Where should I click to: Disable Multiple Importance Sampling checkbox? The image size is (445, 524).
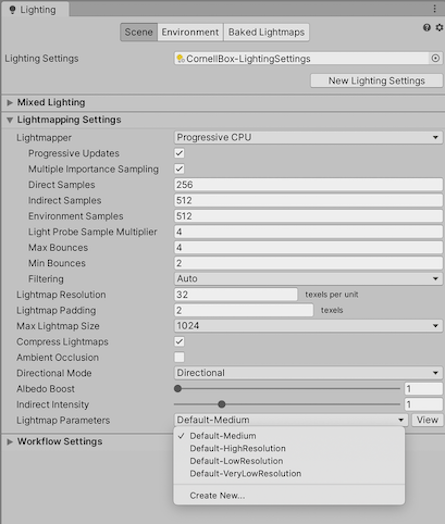tap(179, 169)
